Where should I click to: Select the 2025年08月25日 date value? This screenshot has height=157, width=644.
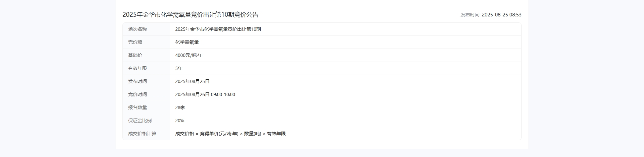(x=192, y=81)
